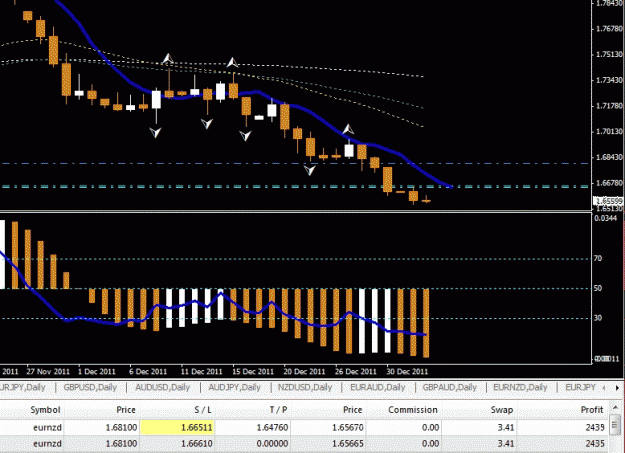Click the 30 Dec 2011 date label
Viewport: 625px width, 453px height.
point(407,372)
